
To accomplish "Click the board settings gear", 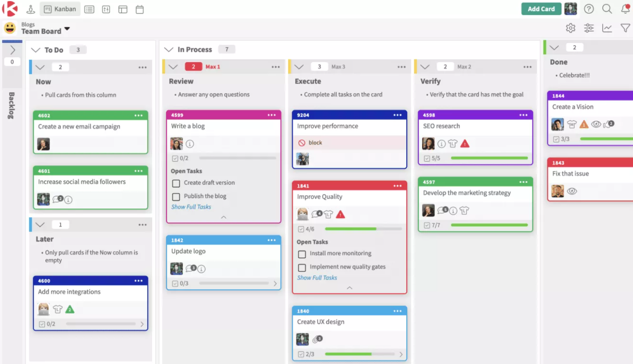I will [570, 28].
